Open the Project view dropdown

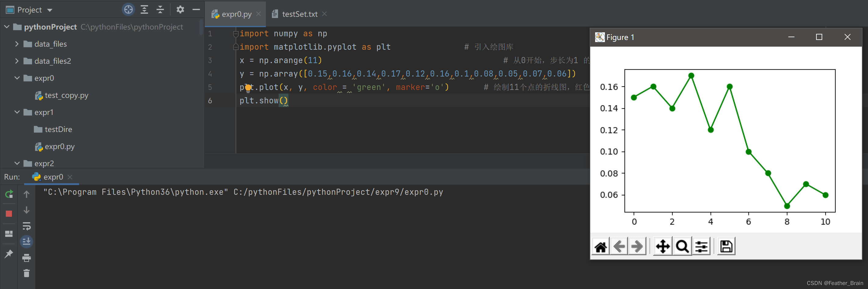pyautogui.click(x=50, y=10)
